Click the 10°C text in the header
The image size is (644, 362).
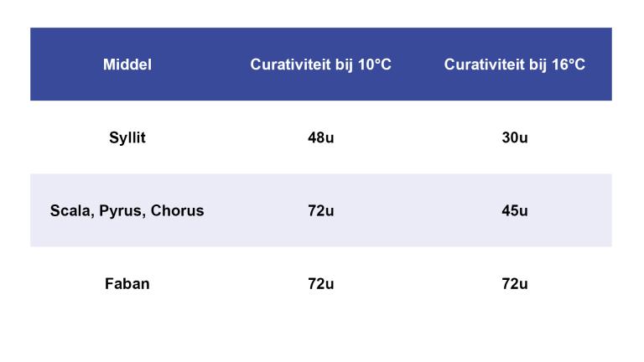pyautogui.click(x=374, y=65)
